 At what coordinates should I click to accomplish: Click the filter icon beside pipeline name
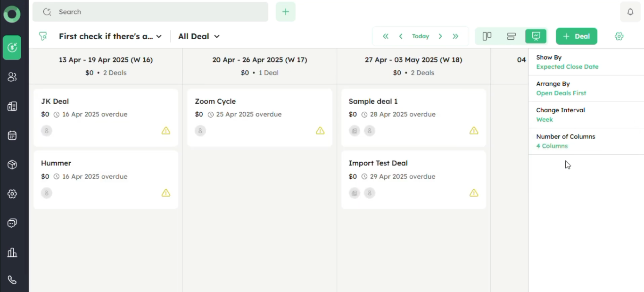(43, 36)
